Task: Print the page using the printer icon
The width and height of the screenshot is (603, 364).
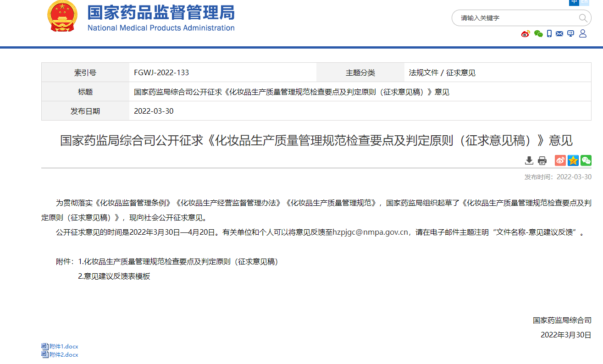Action: click(x=542, y=160)
